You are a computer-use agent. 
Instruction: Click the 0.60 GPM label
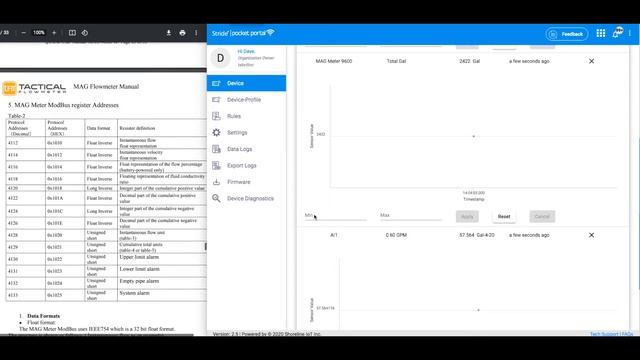tap(396, 235)
